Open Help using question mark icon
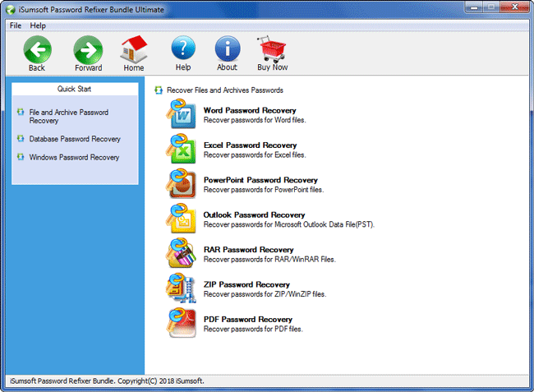The height and width of the screenshot is (392, 534). [183, 49]
